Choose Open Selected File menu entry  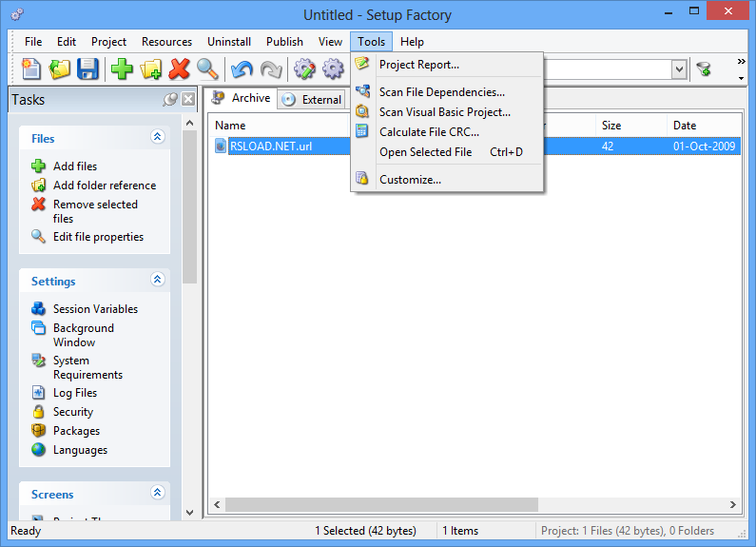pos(448,152)
